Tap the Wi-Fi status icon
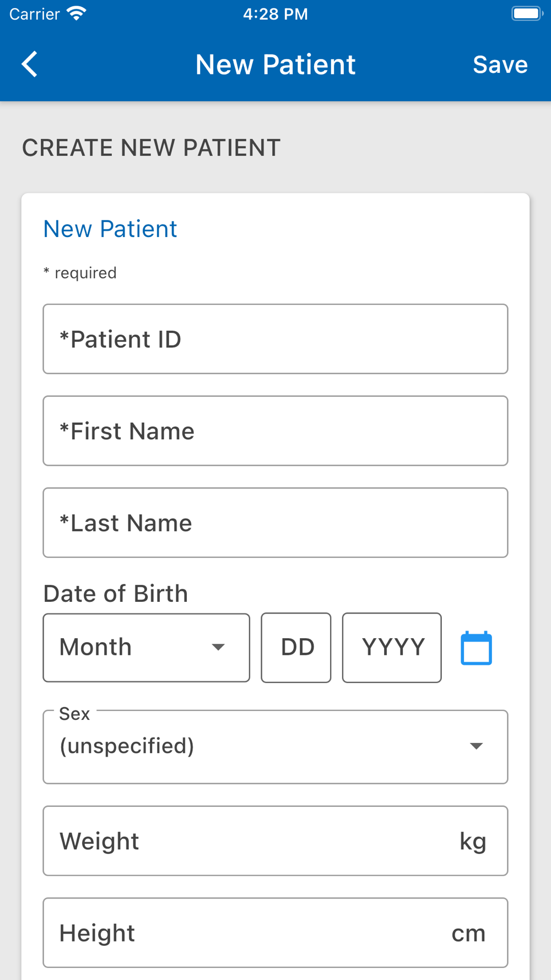Viewport: 551px width, 980px height. coord(77,14)
